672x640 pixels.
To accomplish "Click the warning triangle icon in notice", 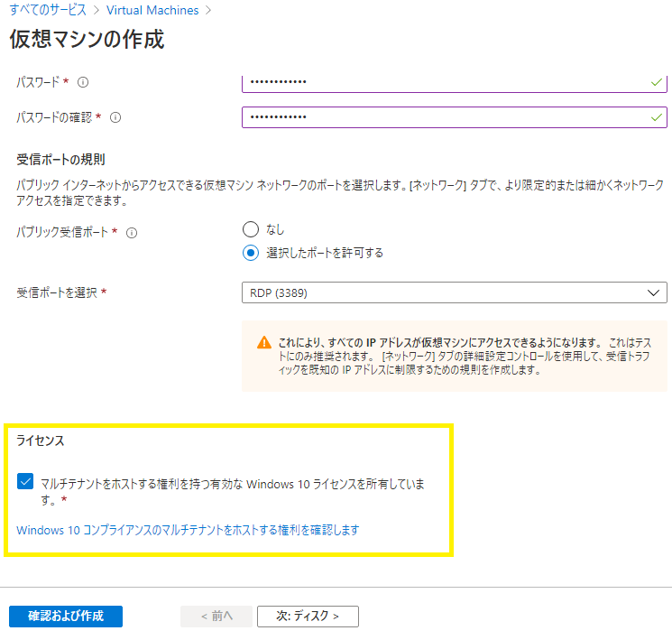I will (x=264, y=343).
